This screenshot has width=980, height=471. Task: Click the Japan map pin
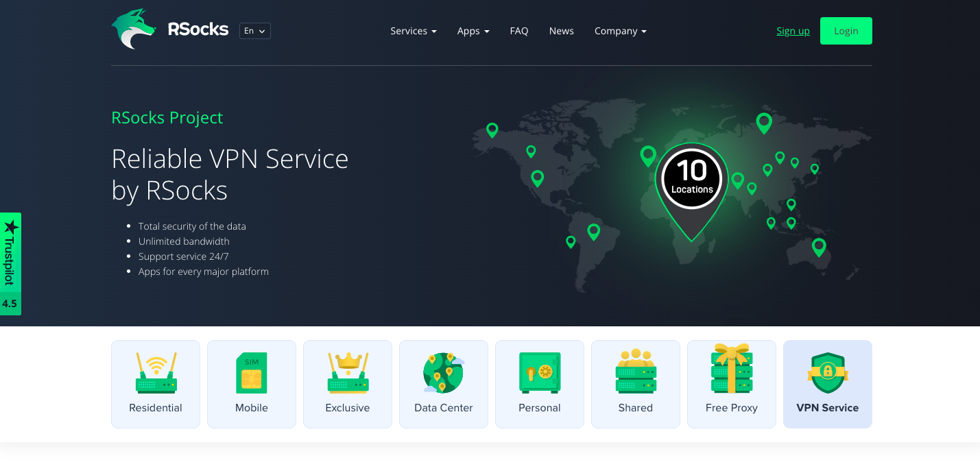click(815, 169)
